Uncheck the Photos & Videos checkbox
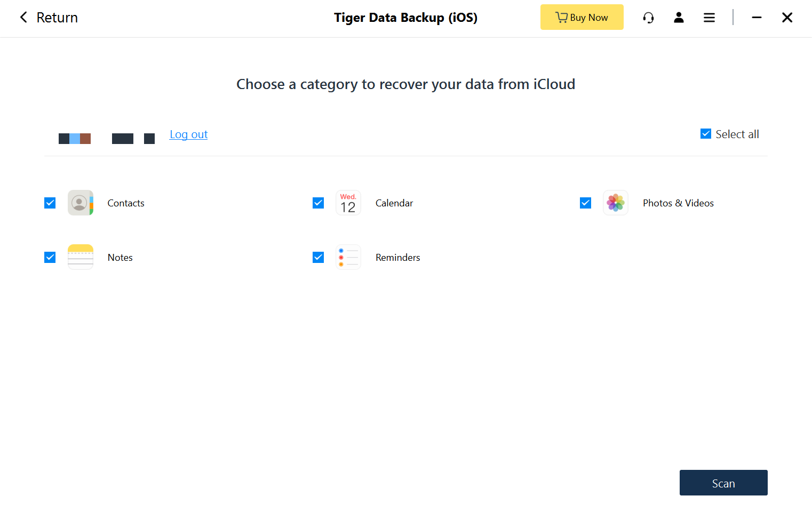The image size is (812, 528). point(586,203)
